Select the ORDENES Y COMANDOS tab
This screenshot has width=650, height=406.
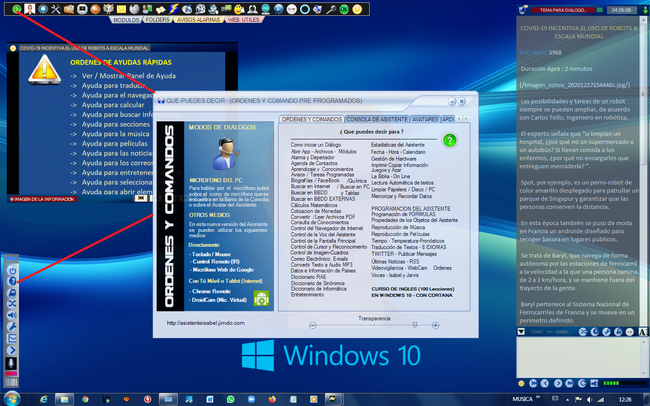pyautogui.click(x=312, y=119)
